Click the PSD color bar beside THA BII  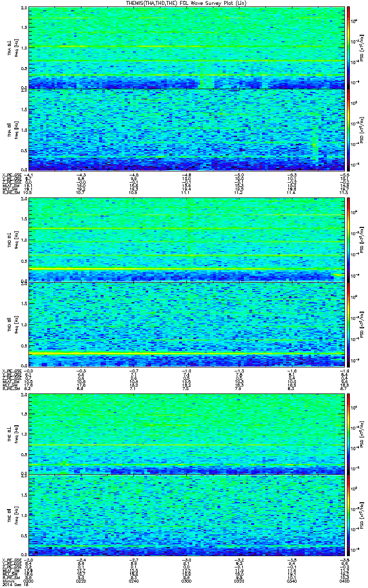(x=348, y=129)
